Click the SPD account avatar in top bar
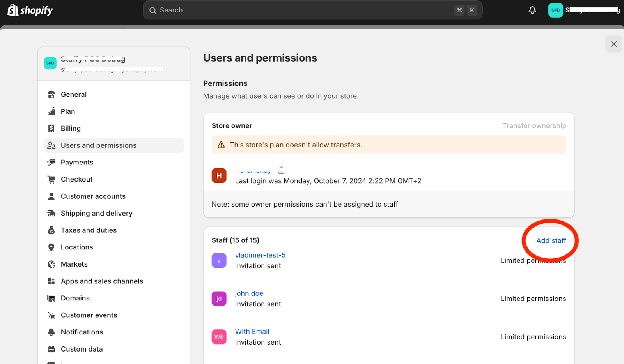 tap(555, 10)
